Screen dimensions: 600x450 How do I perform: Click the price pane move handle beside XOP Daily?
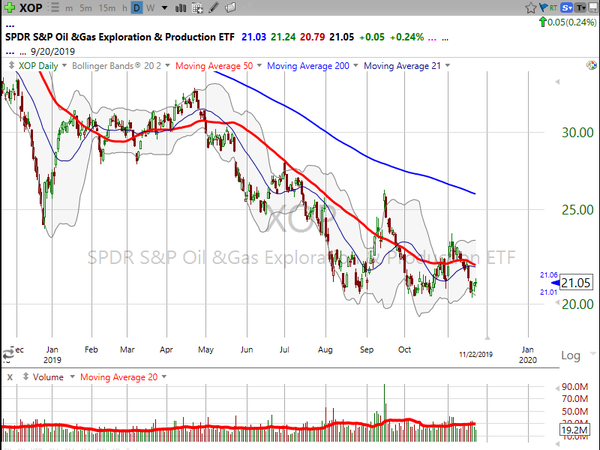11,65
